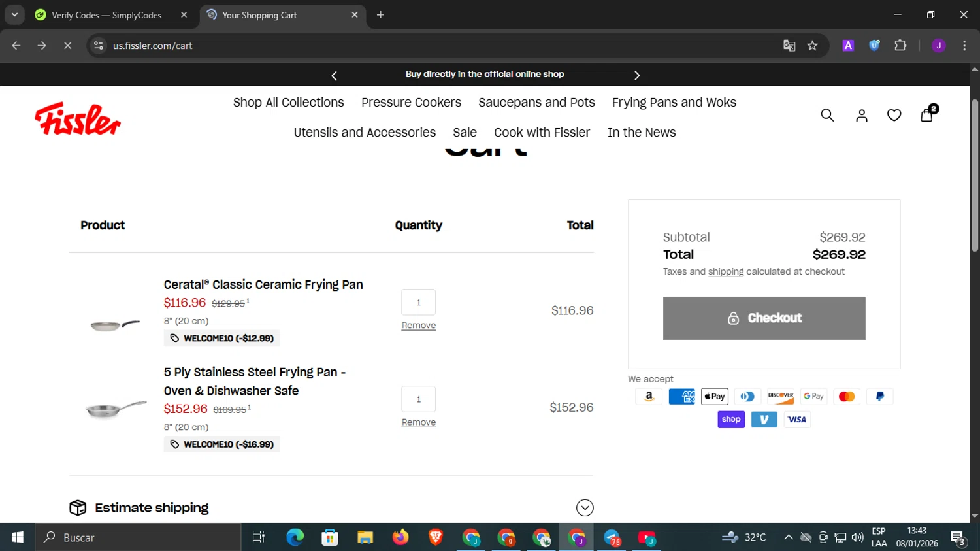The image size is (980, 551).
Task: Click the stainless steel frying pan thumbnail
Action: pos(116,409)
